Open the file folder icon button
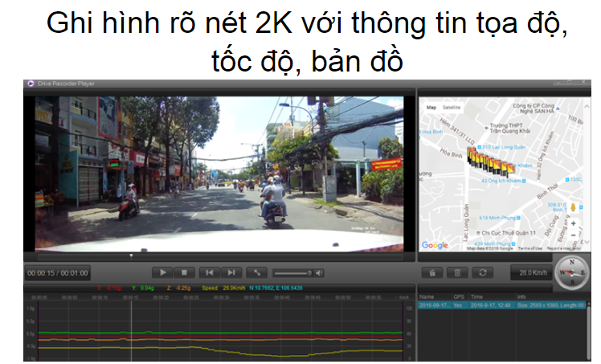This screenshot has height=364, width=601. tap(432, 273)
